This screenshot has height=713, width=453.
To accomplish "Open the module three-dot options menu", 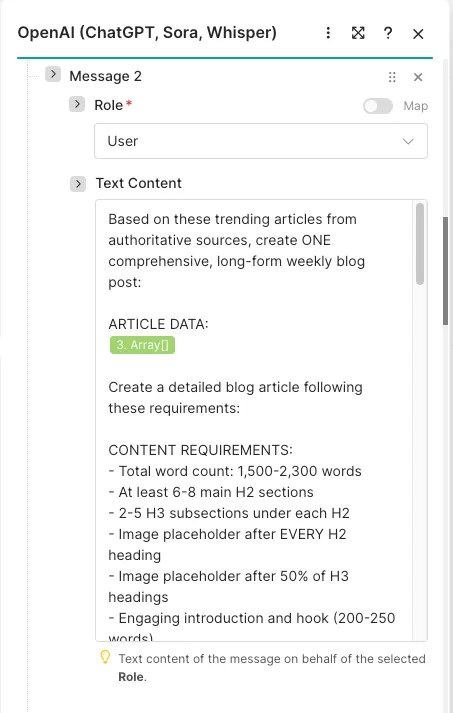I will [x=328, y=33].
